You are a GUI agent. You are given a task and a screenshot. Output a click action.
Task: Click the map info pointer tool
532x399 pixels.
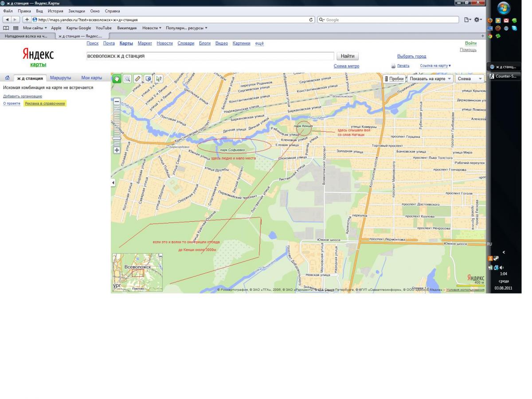(x=158, y=78)
